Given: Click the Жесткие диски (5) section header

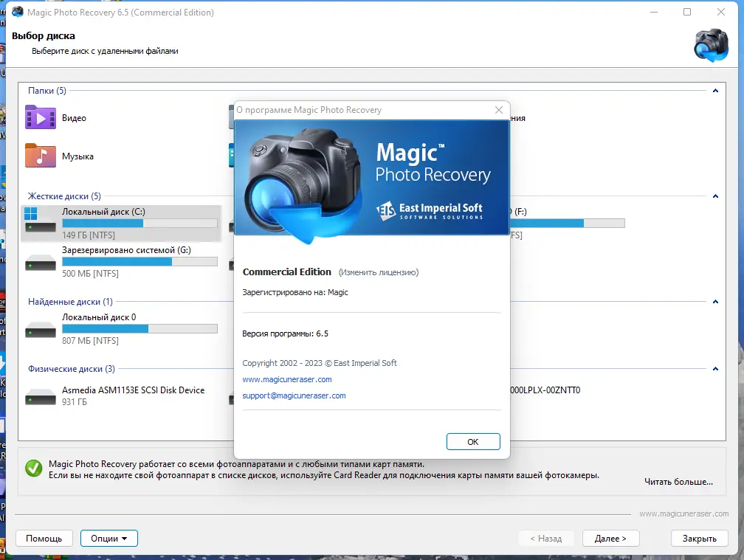Looking at the screenshot, I should pos(64,196).
